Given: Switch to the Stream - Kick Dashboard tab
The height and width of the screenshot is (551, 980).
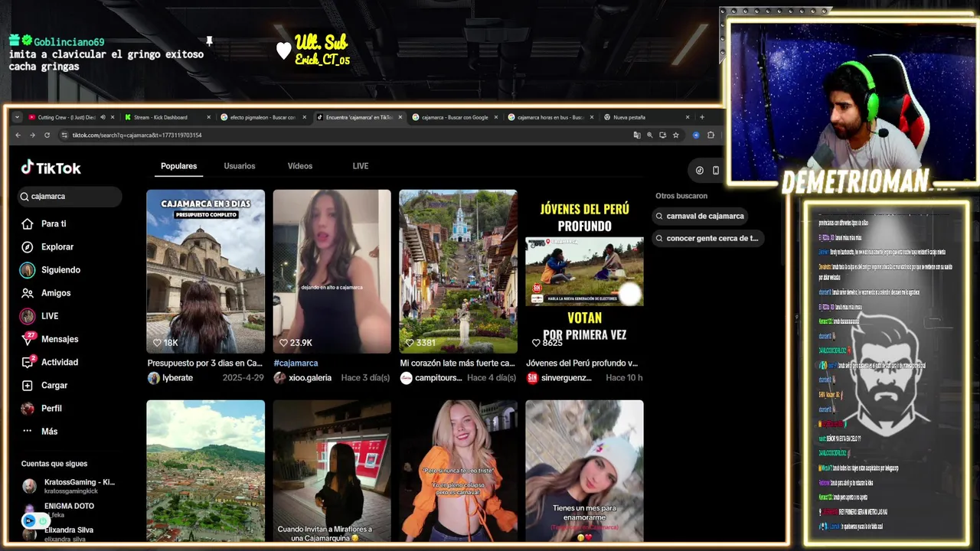Looking at the screenshot, I should click(166, 117).
